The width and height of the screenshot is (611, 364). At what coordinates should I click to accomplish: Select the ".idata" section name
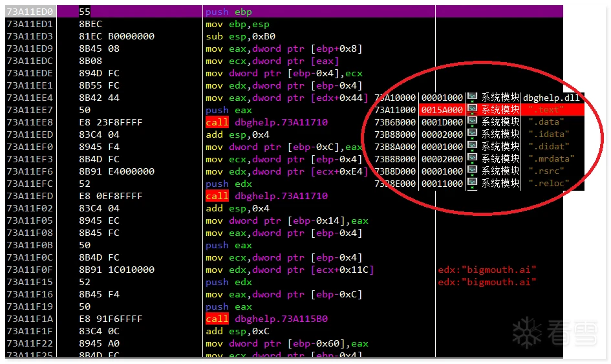pyautogui.click(x=549, y=134)
